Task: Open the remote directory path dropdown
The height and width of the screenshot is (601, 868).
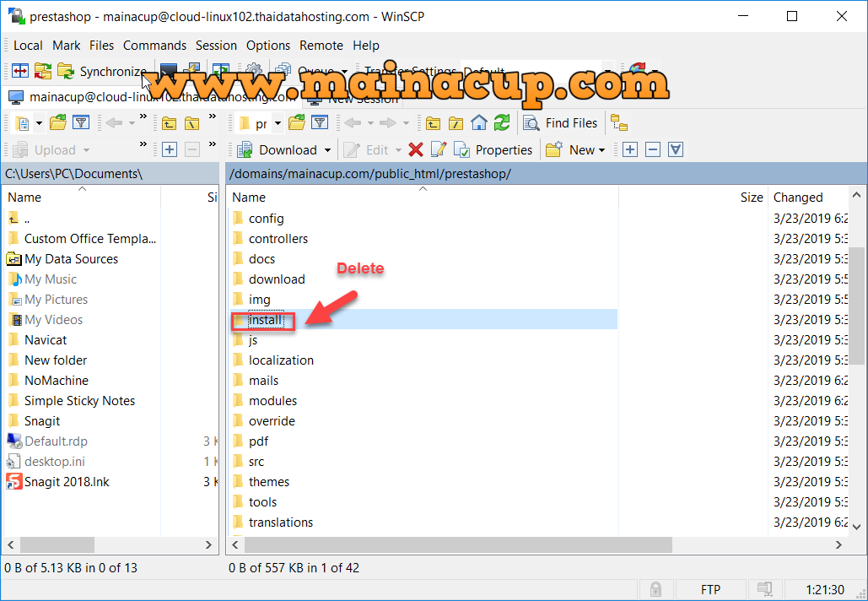Action: click(278, 123)
